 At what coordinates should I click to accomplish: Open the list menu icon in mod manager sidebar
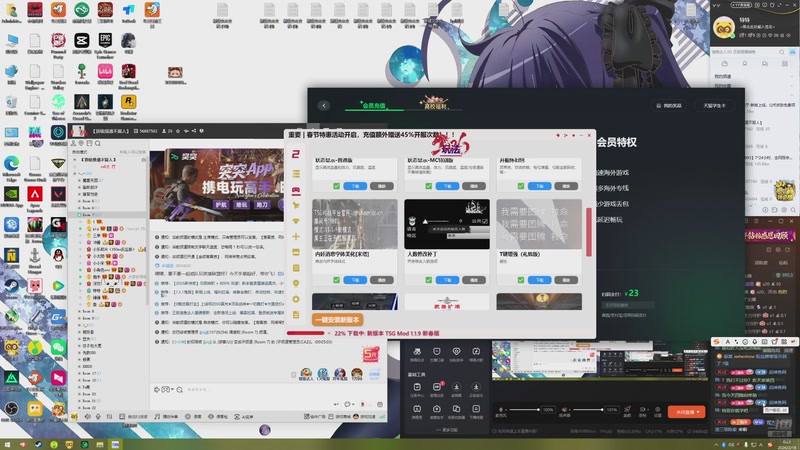[296, 174]
